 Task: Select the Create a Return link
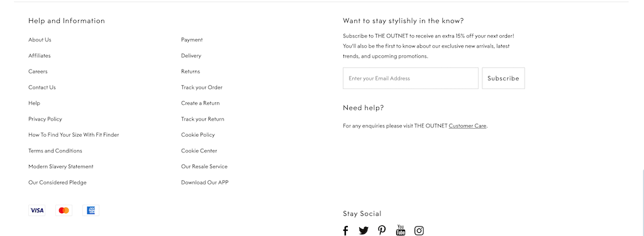pyautogui.click(x=201, y=103)
